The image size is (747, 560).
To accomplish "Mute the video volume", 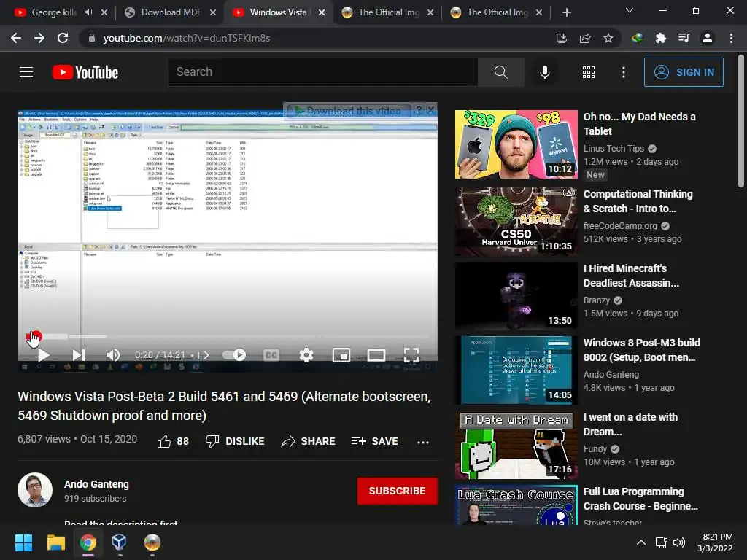I will point(113,355).
